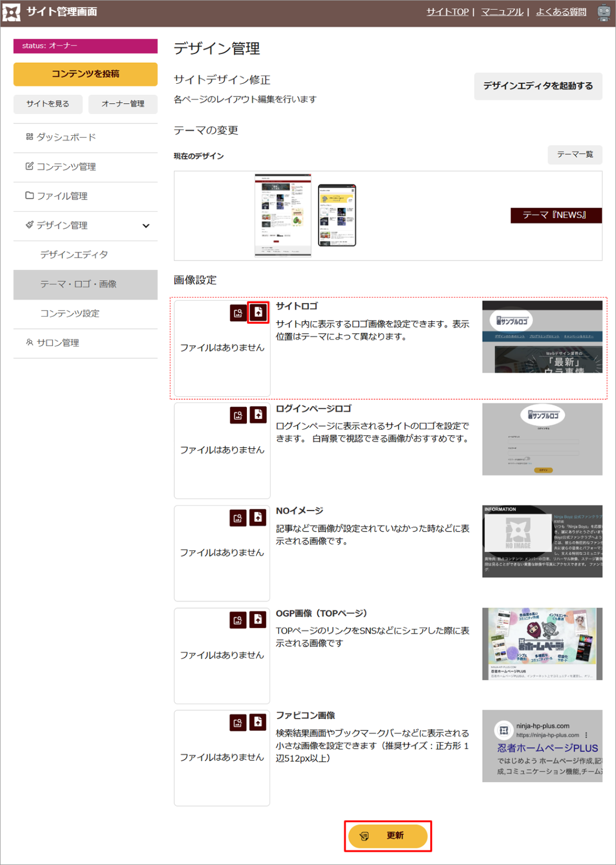Image resolution: width=616 pixels, height=865 pixels.
Task: Follow the マニュアル link in the header
Action: (502, 12)
